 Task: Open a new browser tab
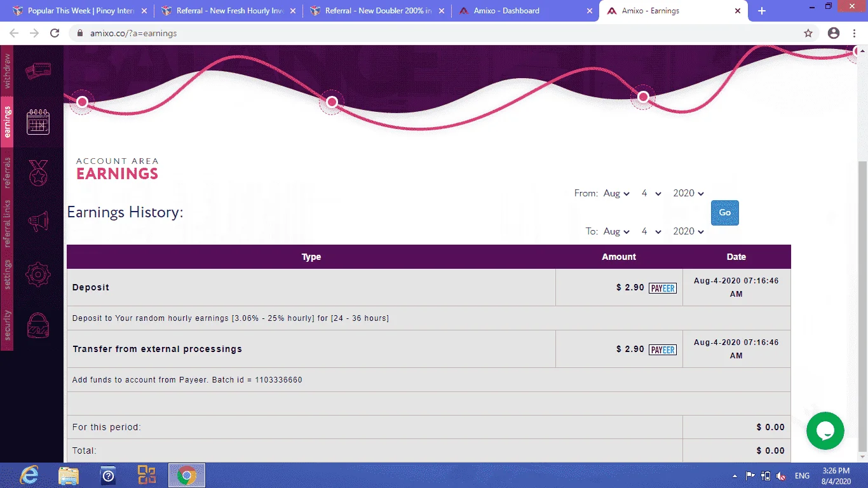pyautogui.click(x=762, y=11)
